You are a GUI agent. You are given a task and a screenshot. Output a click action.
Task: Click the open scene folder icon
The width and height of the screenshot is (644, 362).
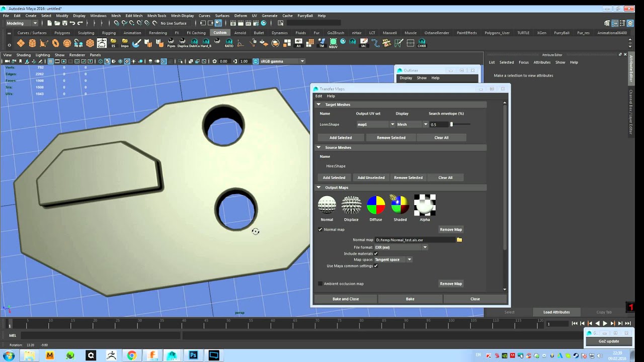pyautogui.click(x=57, y=23)
